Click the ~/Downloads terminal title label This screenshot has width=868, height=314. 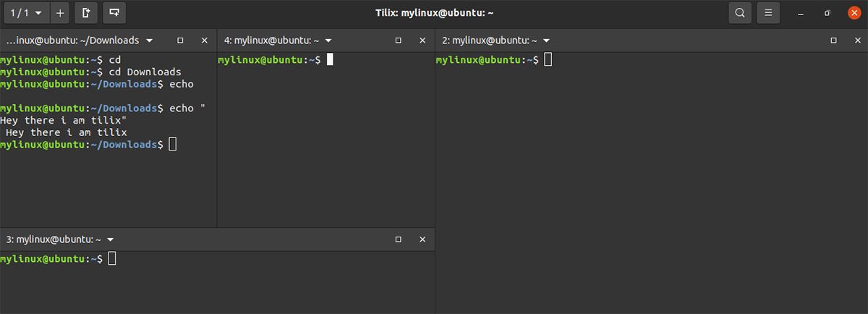pyautogui.click(x=72, y=41)
